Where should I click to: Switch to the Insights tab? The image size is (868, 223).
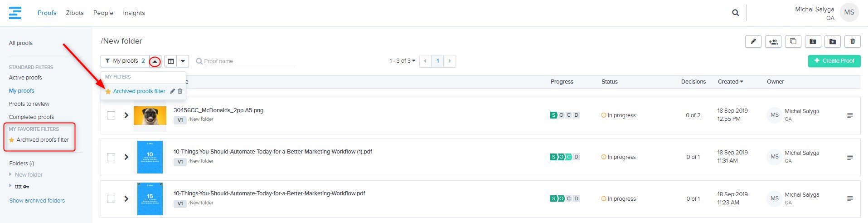point(134,13)
